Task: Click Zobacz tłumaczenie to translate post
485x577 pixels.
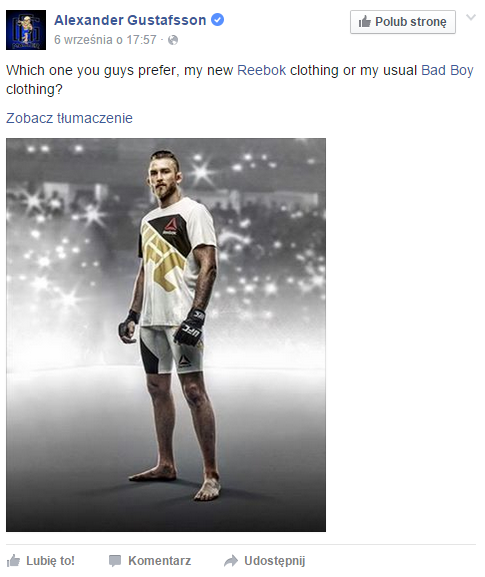Action: tap(69, 118)
